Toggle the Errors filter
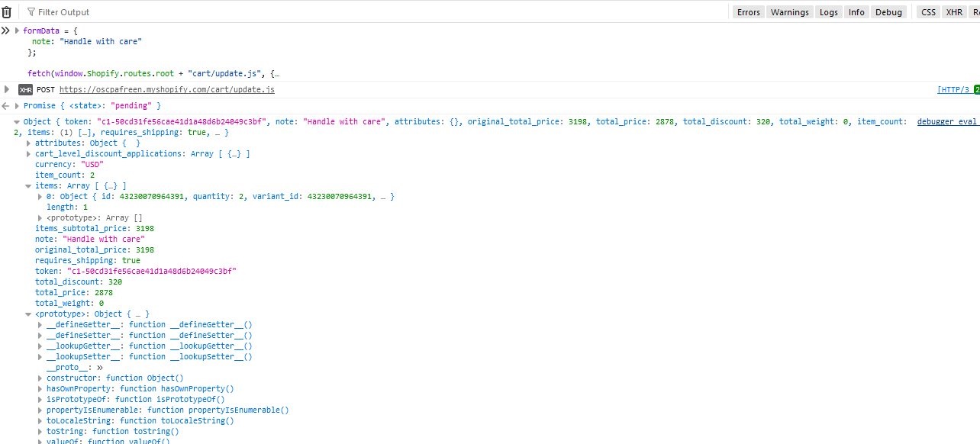This screenshot has height=444, width=980. [x=748, y=12]
